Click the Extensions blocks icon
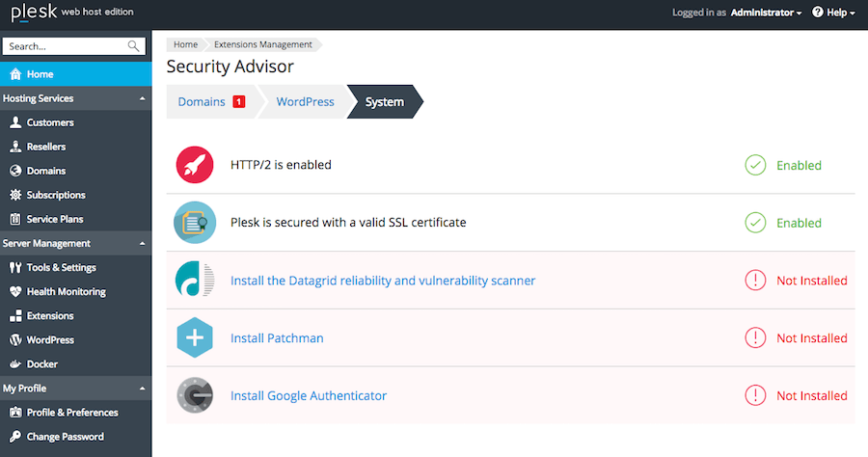The image size is (868, 457). 15,316
